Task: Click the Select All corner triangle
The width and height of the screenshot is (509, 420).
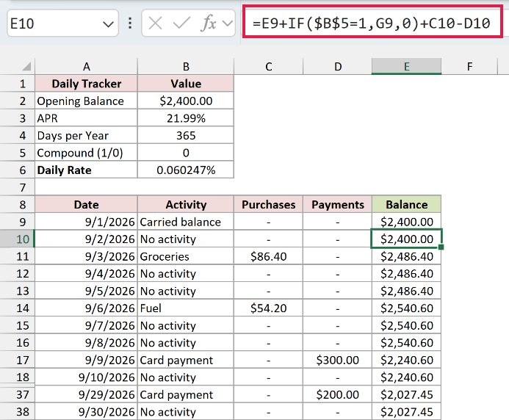Action: coord(26,66)
